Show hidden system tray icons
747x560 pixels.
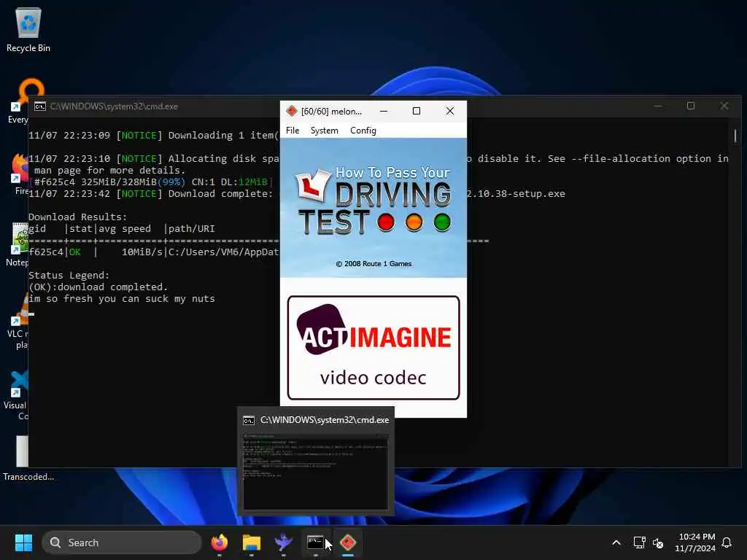pyautogui.click(x=616, y=542)
